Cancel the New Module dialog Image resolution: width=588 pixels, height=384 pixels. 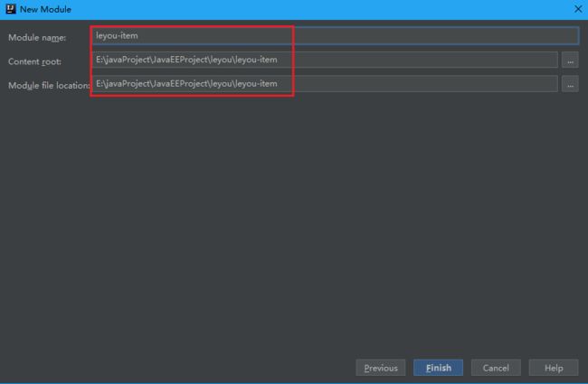496,368
